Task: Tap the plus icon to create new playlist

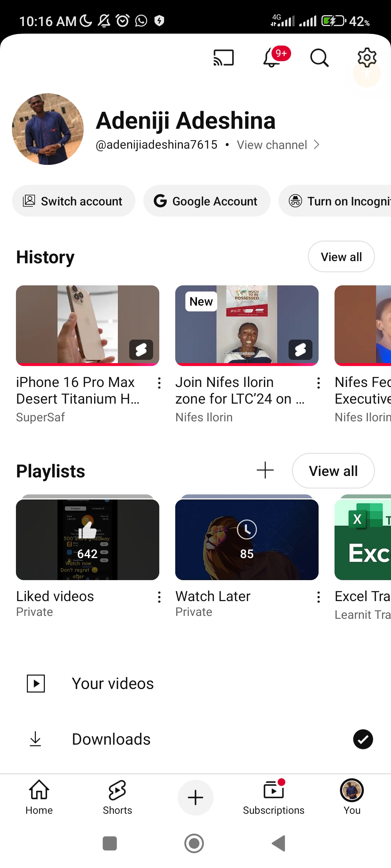Action: (x=265, y=470)
